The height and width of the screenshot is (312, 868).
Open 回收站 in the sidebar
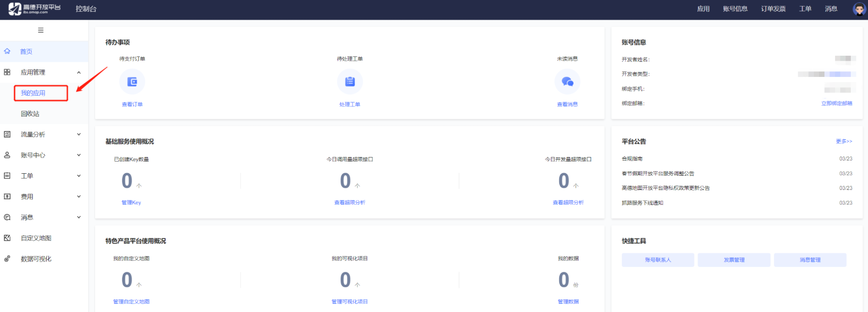click(30, 114)
